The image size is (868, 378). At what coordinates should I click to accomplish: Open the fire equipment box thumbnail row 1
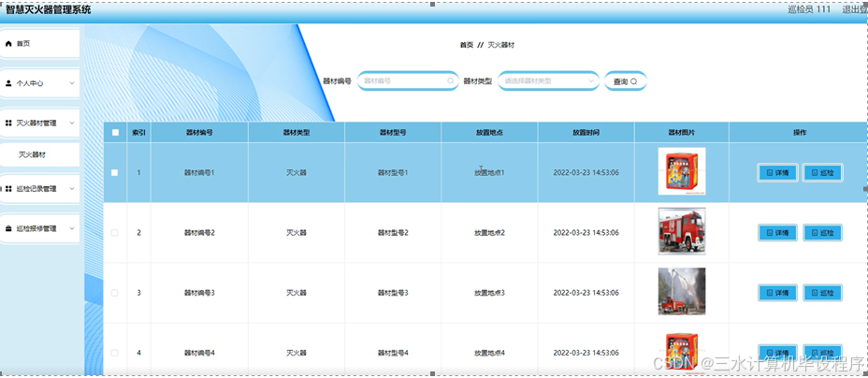coord(682,171)
